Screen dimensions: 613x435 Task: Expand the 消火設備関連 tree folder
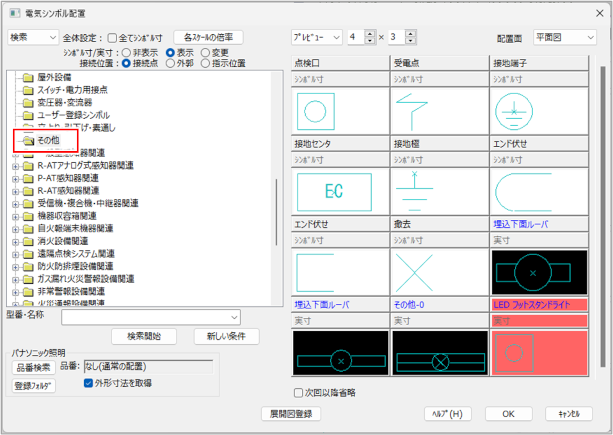[x=14, y=241]
